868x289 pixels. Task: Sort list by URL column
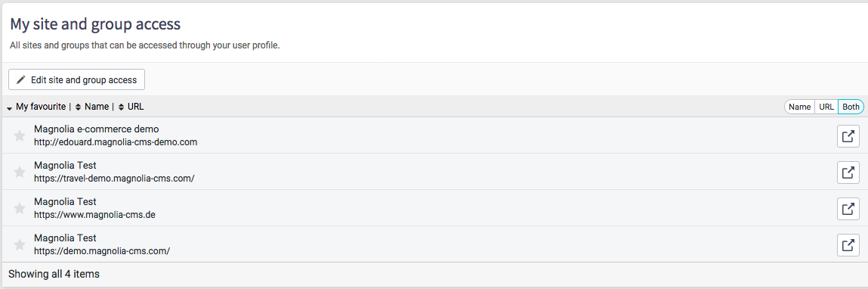(131, 107)
